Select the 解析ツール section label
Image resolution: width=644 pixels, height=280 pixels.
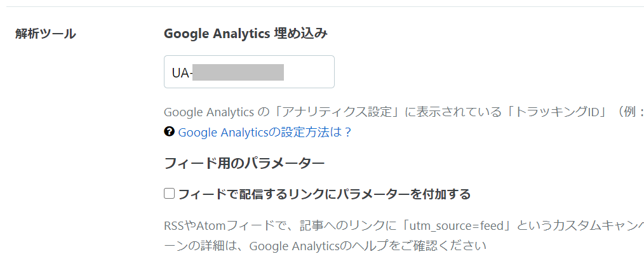(x=46, y=34)
